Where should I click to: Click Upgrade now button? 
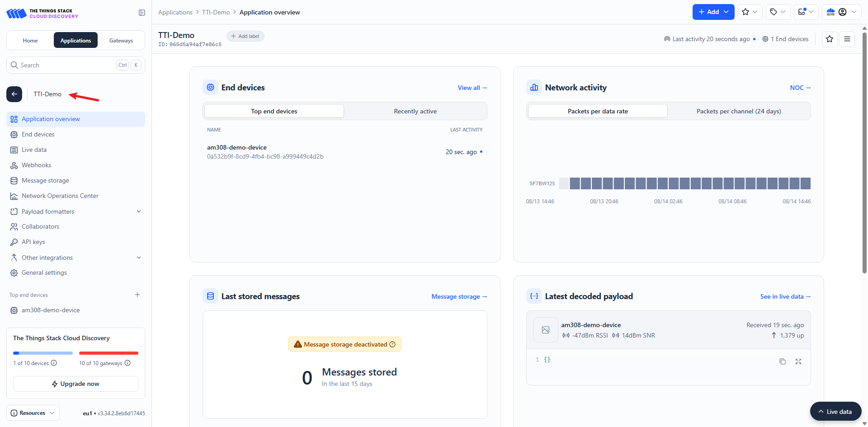pos(75,384)
